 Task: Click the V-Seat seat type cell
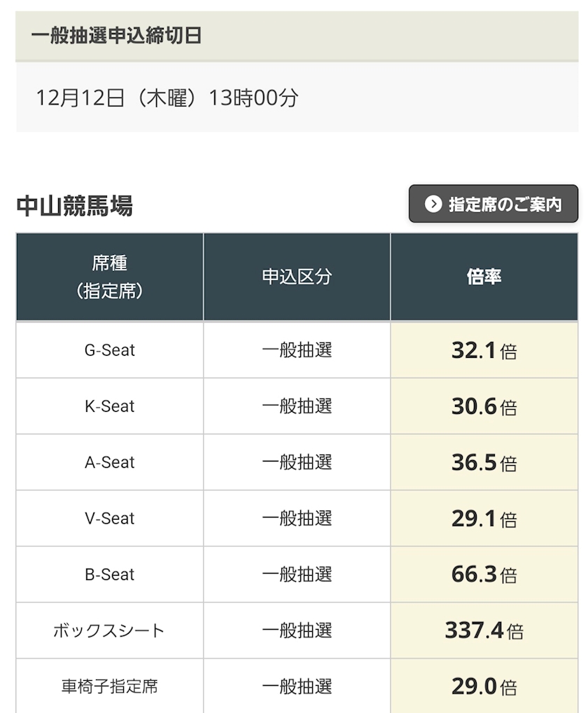pos(110,518)
